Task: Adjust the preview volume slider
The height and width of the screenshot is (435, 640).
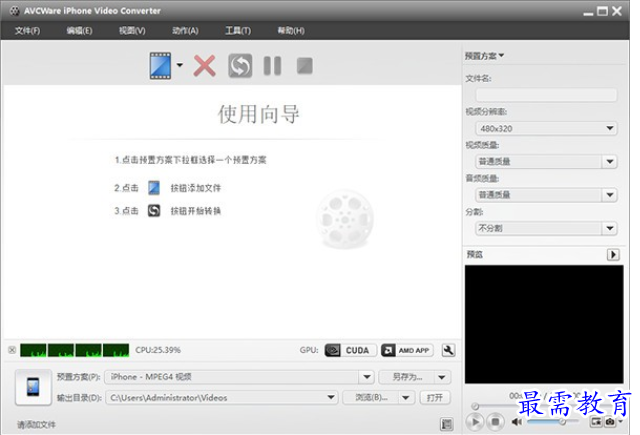Action: pyautogui.click(x=553, y=422)
